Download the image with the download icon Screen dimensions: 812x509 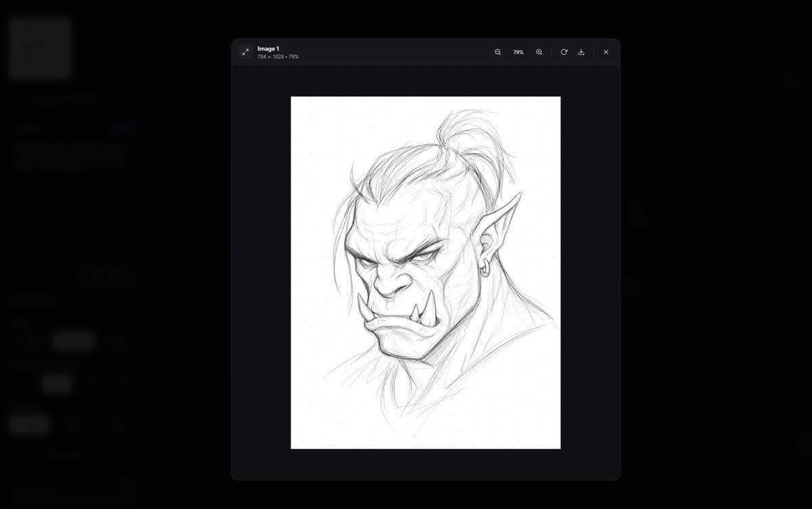tap(581, 52)
